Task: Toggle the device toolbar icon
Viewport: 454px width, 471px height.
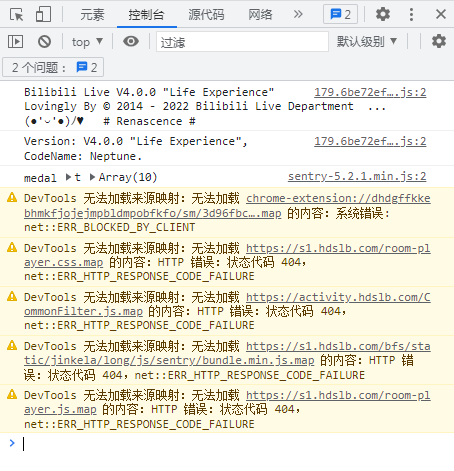Action: coord(43,14)
